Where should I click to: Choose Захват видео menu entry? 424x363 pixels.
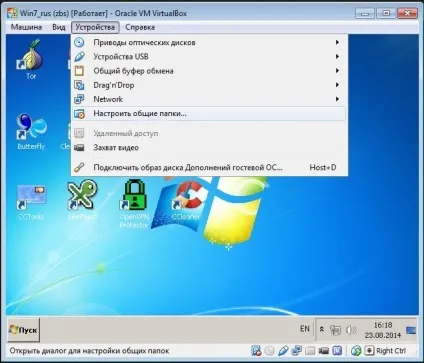coord(209,148)
